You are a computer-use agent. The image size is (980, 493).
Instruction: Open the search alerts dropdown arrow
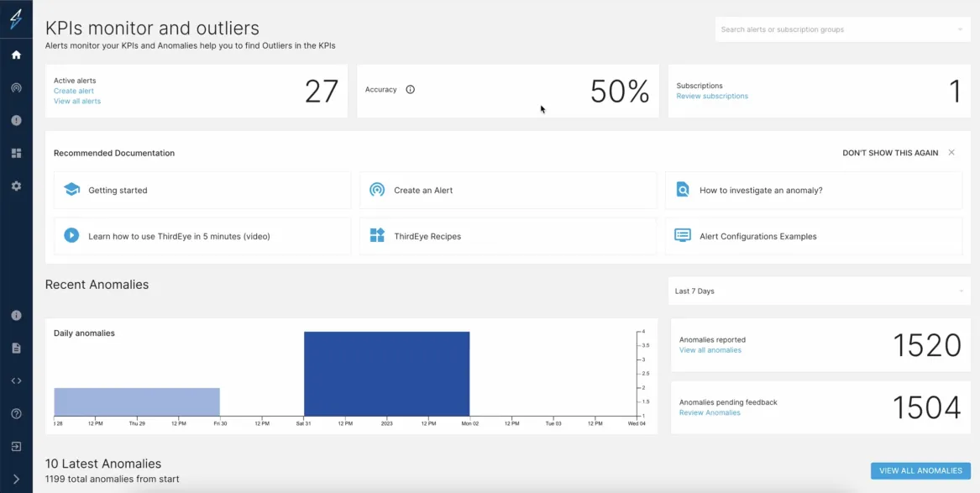click(x=960, y=29)
